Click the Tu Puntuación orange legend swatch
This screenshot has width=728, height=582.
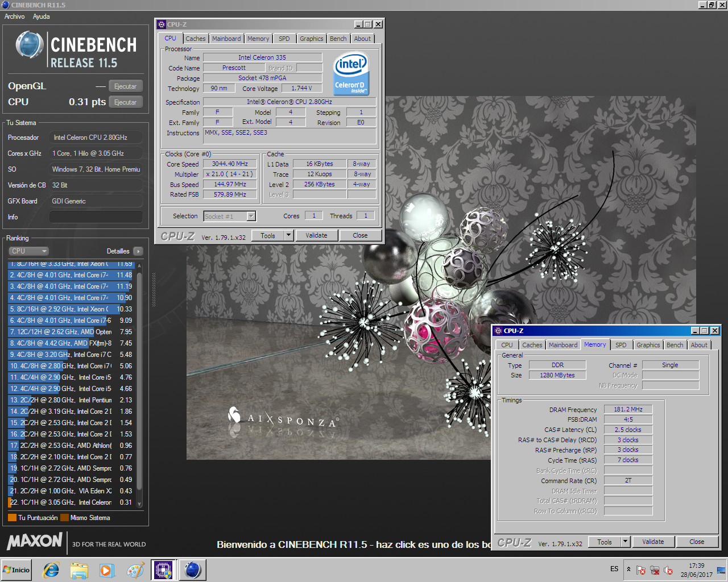tap(12, 518)
